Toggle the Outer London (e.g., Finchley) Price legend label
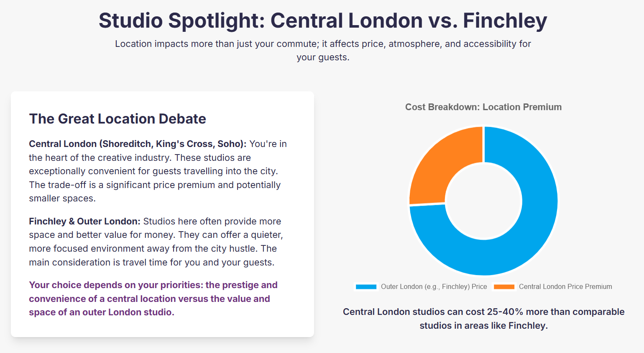 pyautogui.click(x=434, y=287)
